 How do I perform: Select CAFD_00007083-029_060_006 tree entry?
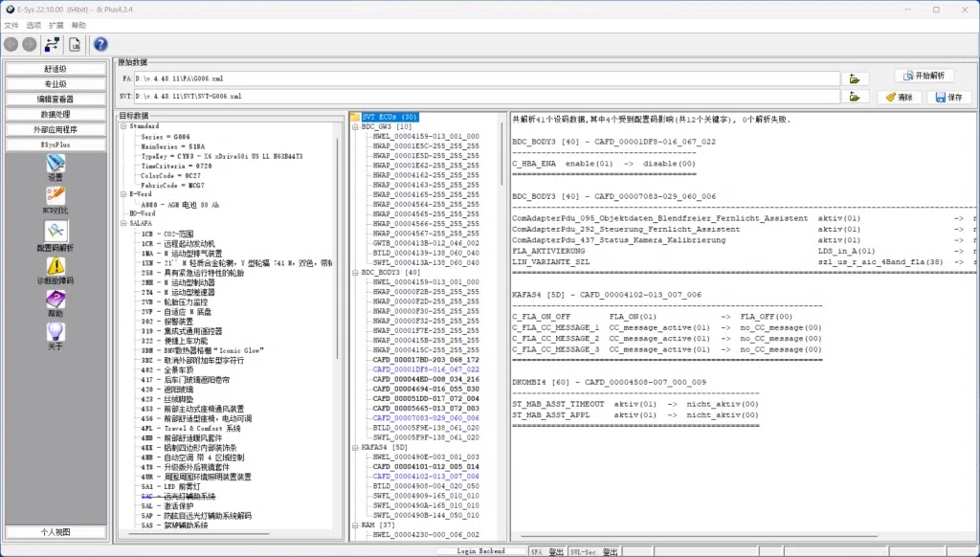[x=426, y=418]
